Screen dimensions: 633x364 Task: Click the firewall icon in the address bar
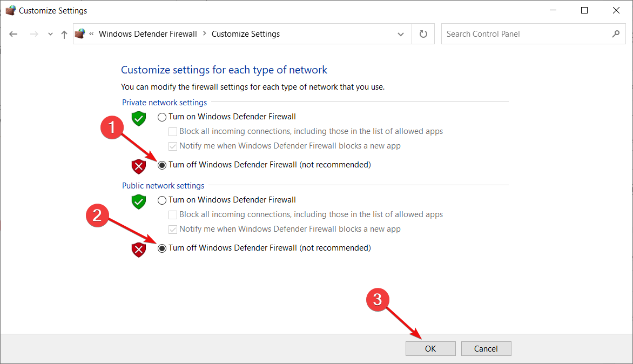[80, 33]
